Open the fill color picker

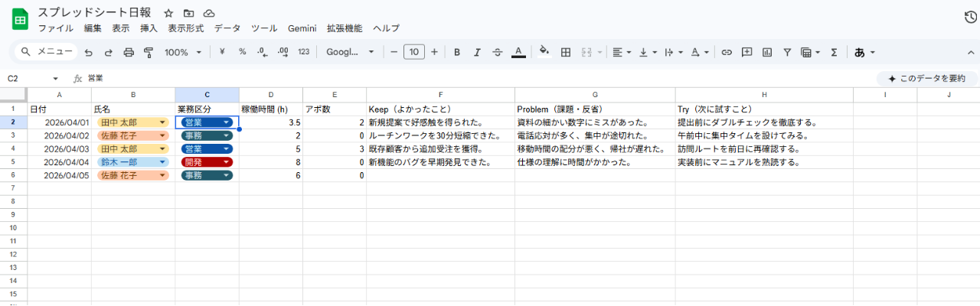(x=544, y=52)
